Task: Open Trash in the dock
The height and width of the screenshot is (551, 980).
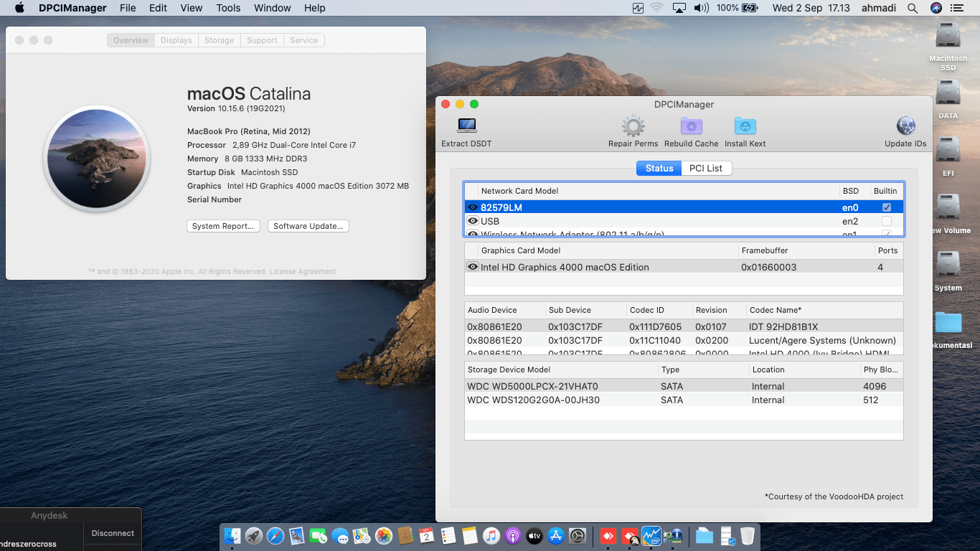Action: point(747,536)
